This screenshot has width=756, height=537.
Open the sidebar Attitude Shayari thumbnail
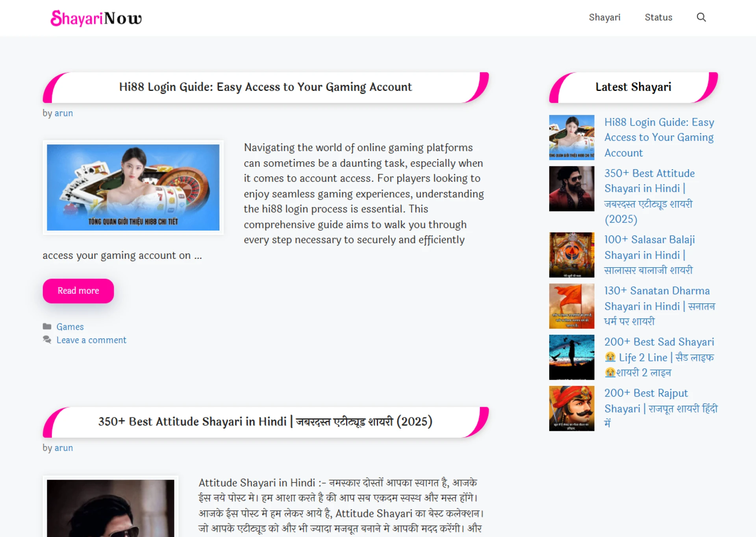571,188
